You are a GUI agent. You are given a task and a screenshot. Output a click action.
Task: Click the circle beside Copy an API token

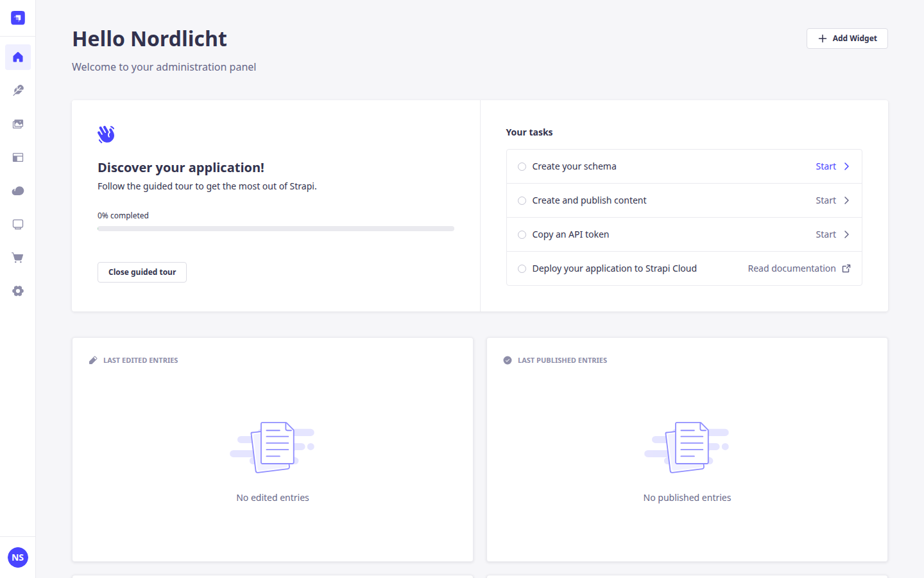[522, 234]
